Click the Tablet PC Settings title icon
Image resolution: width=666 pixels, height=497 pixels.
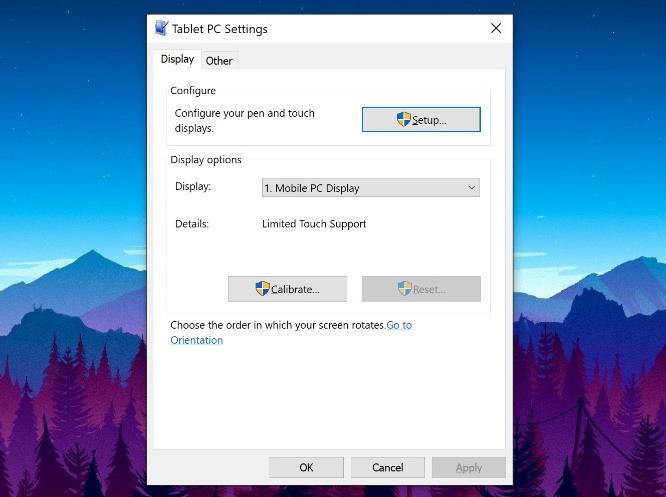pyautogui.click(x=161, y=28)
